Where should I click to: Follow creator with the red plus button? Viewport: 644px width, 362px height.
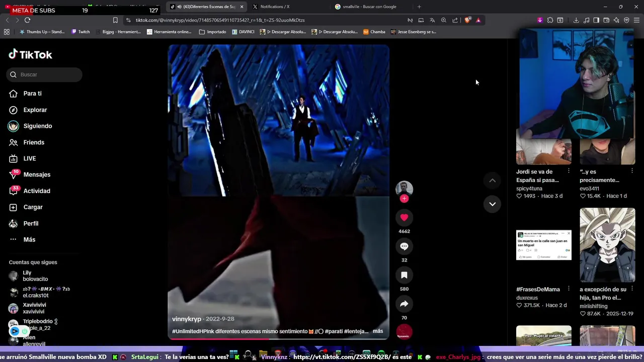click(x=404, y=199)
